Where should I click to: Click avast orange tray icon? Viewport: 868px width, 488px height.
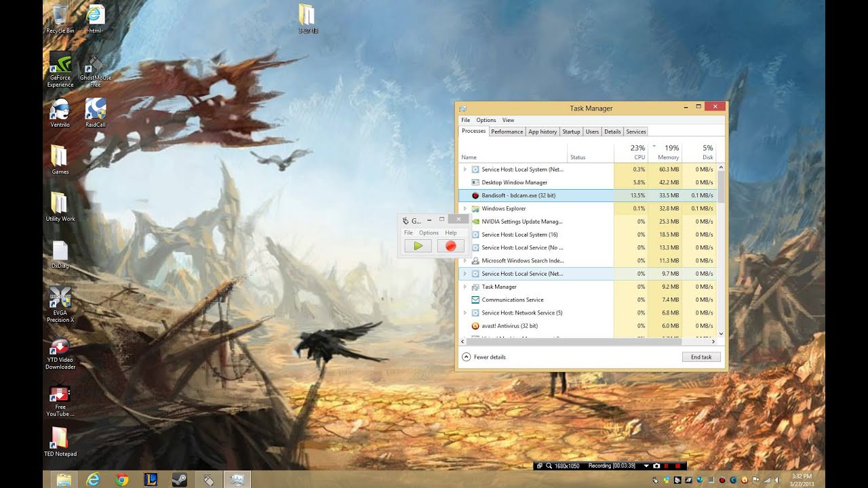[x=744, y=480]
